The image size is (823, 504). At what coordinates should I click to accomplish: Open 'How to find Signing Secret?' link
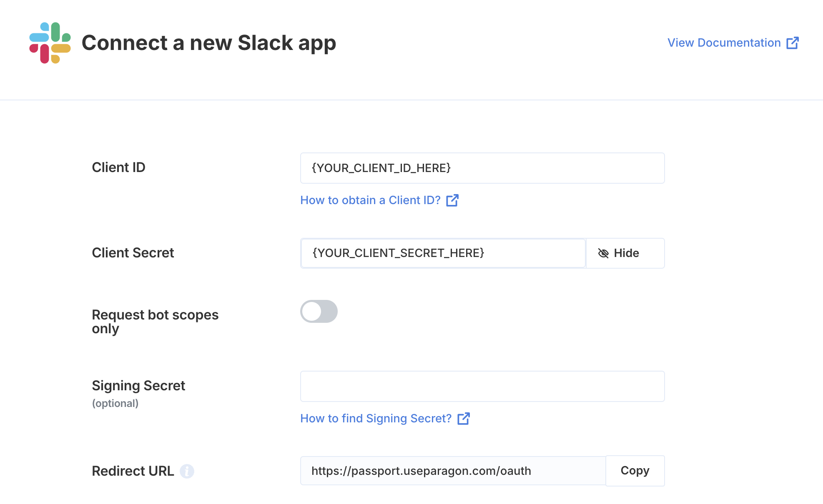tap(385, 418)
